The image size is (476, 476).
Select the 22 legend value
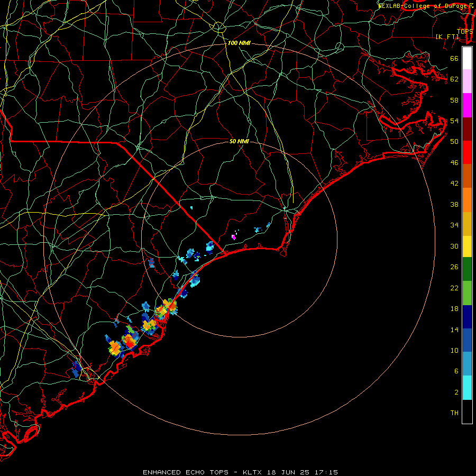454,288
